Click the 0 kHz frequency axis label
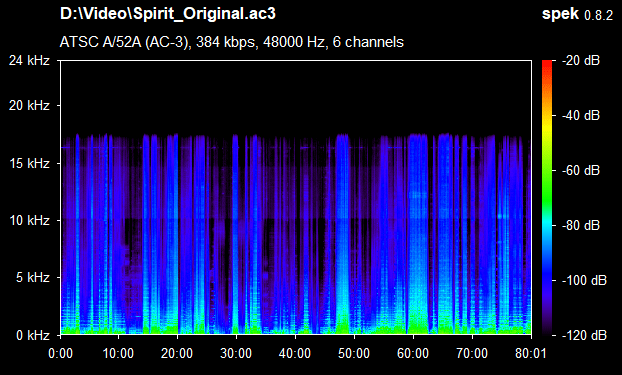Image resolution: width=622 pixels, height=375 pixels. coord(33,335)
